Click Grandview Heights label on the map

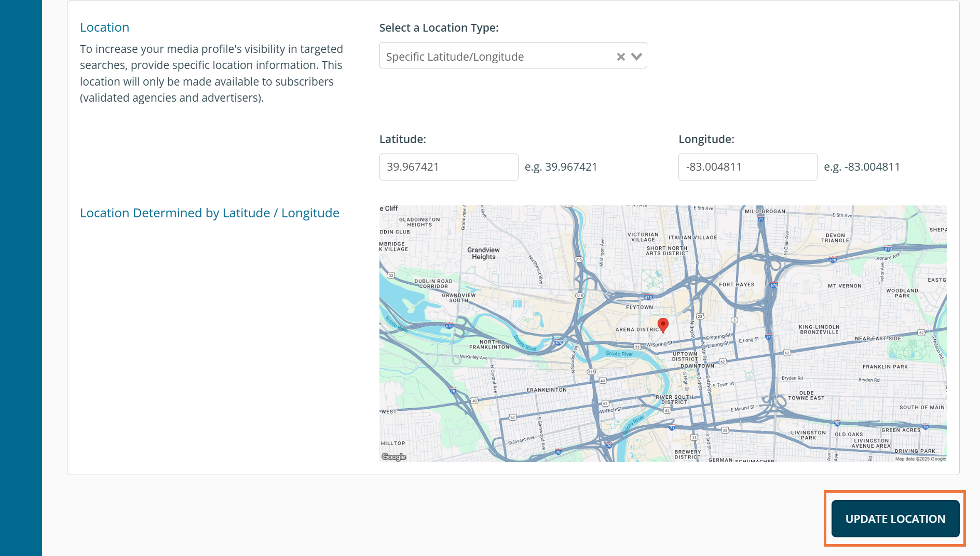click(x=483, y=253)
